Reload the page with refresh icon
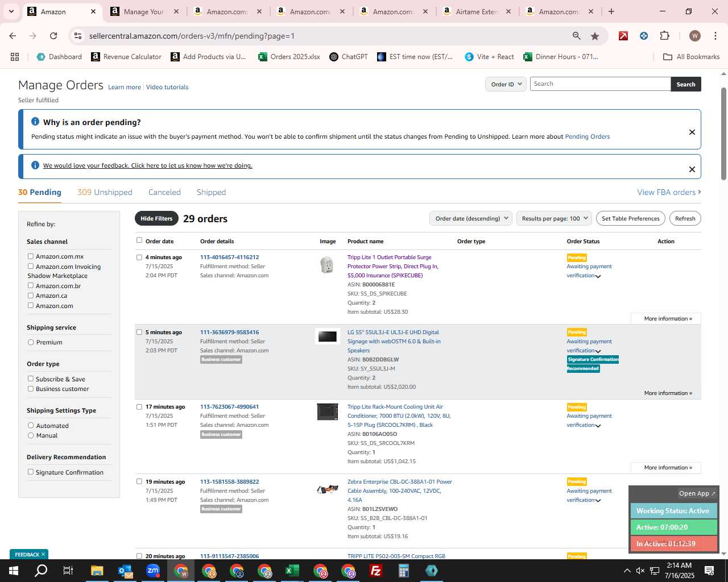Screen dimensions: 728x582 point(53,36)
